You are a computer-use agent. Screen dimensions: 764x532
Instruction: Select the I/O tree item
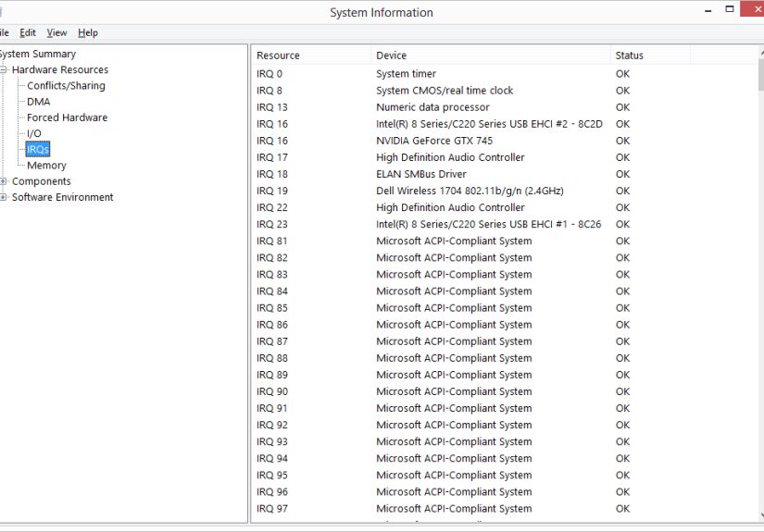click(34, 133)
